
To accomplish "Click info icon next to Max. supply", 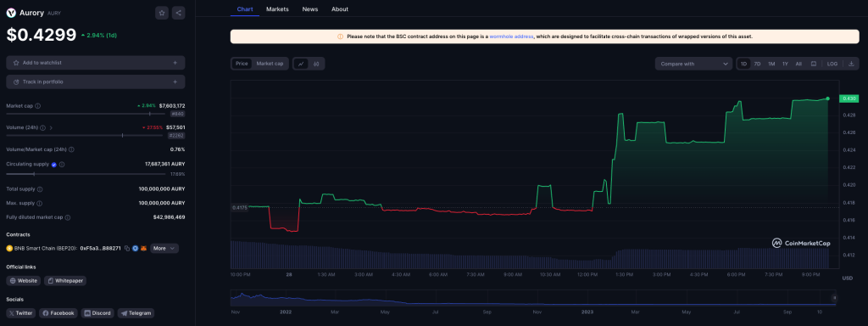I will click(39, 203).
